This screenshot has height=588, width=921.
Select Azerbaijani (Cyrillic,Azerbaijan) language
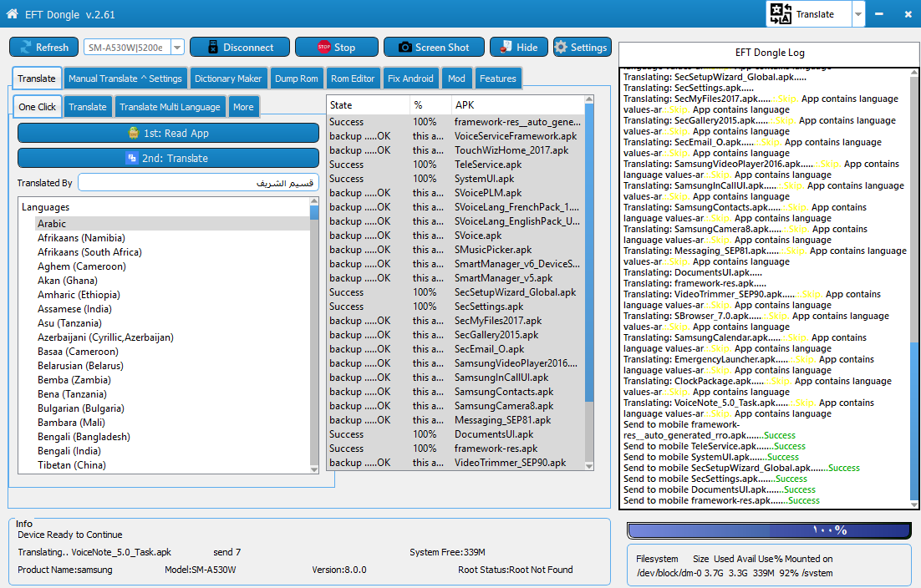pos(106,337)
